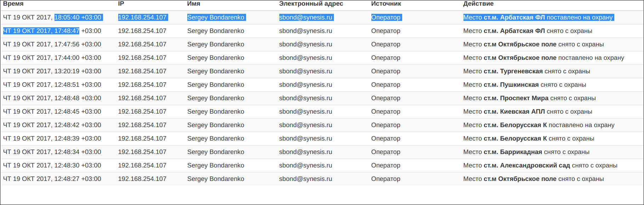This screenshot has width=644, height=205.
Task: Click the Электронный адрес column header
Action: (x=311, y=4)
